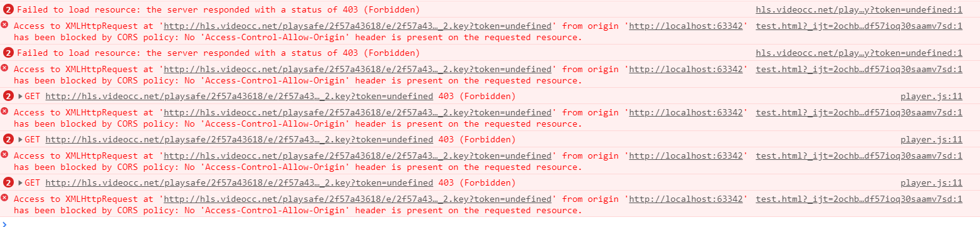Follow the .key URL in last CORS error message
Screen dimensions: 980x227
pyautogui.click(x=358, y=199)
